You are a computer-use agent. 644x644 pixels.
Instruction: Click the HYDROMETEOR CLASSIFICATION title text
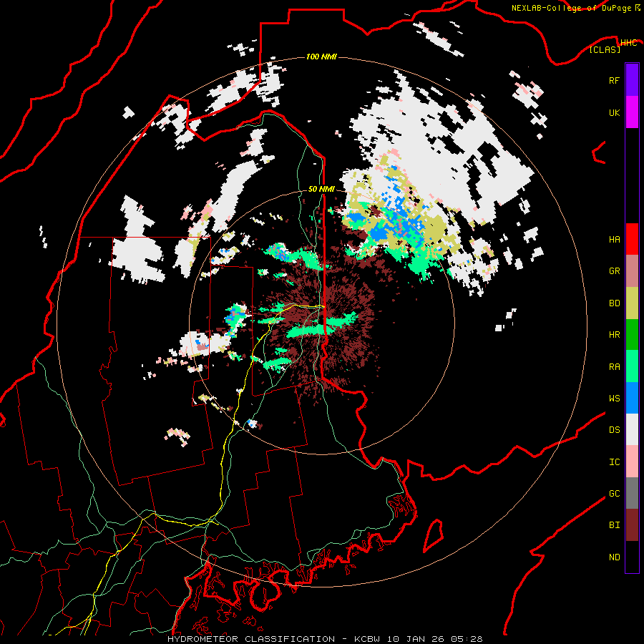(251, 639)
